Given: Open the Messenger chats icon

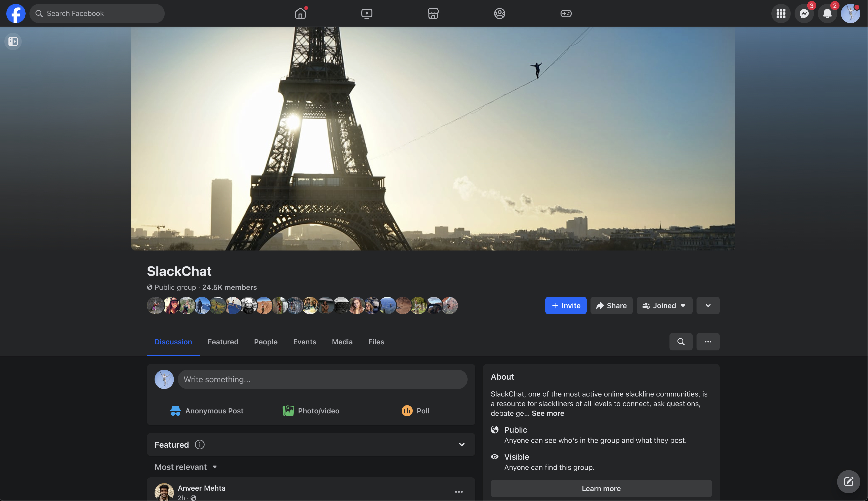Looking at the screenshot, I should tap(804, 14).
